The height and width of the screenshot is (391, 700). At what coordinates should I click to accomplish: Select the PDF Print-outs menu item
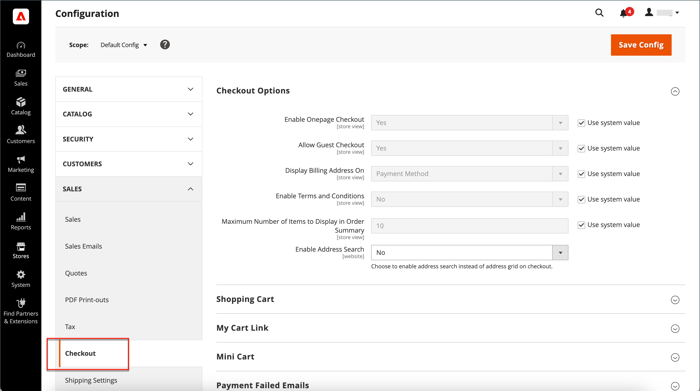(87, 300)
